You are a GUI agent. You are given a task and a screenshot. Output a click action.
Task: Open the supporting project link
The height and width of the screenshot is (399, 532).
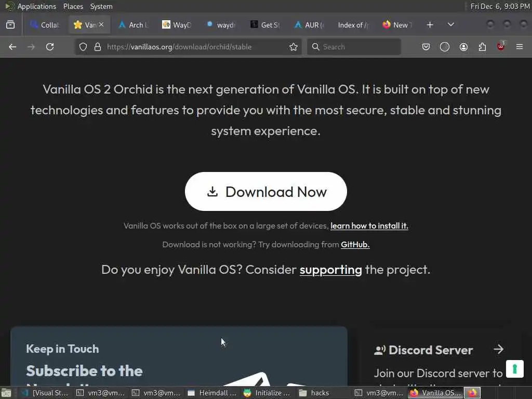coord(330,270)
